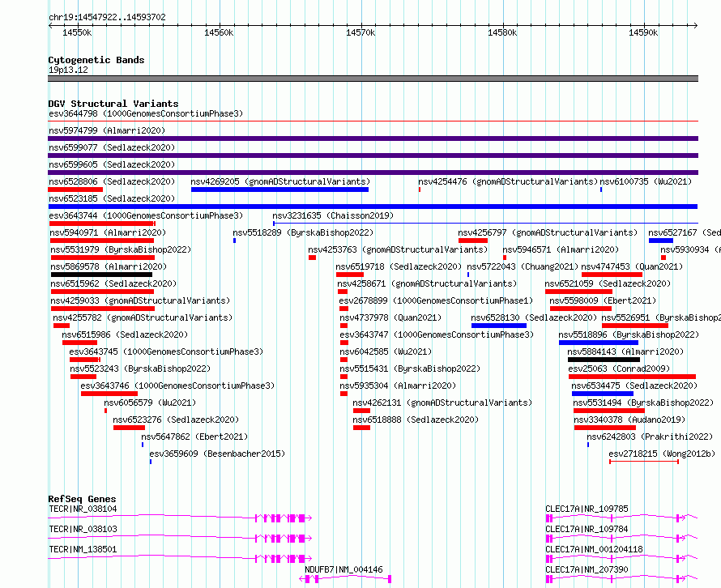Viewport: 721px width, 588px height.
Task: Click CLEC17A|NR_109785 gene label
Action: [x=587, y=509]
